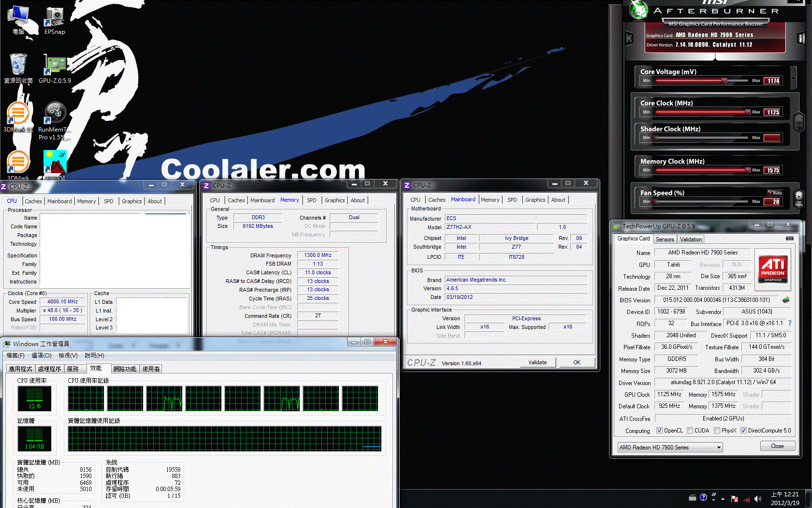Click the Afterburner User Define fan icon
The height and width of the screenshot is (508, 812).
pos(798,198)
